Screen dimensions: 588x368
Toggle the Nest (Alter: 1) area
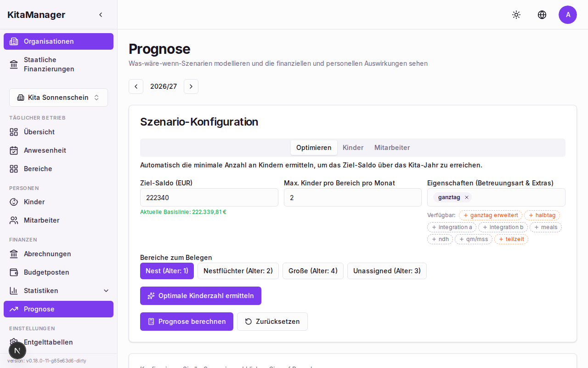tap(167, 271)
